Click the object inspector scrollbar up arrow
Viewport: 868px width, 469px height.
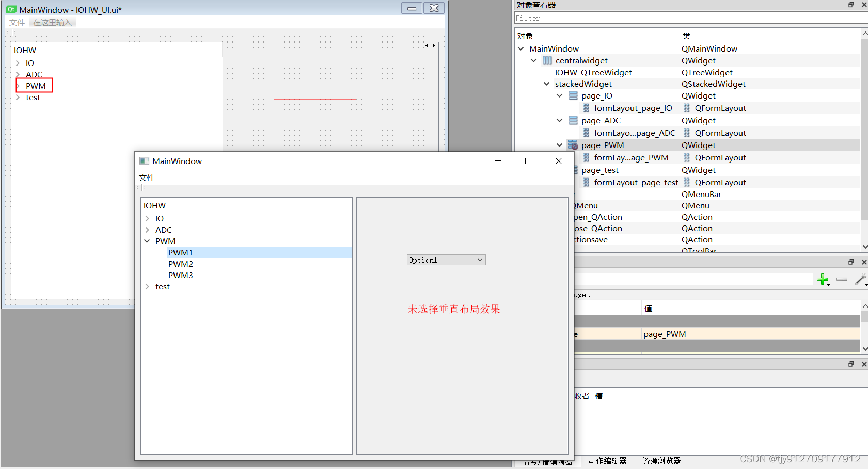pyautogui.click(x=864, y=34)
